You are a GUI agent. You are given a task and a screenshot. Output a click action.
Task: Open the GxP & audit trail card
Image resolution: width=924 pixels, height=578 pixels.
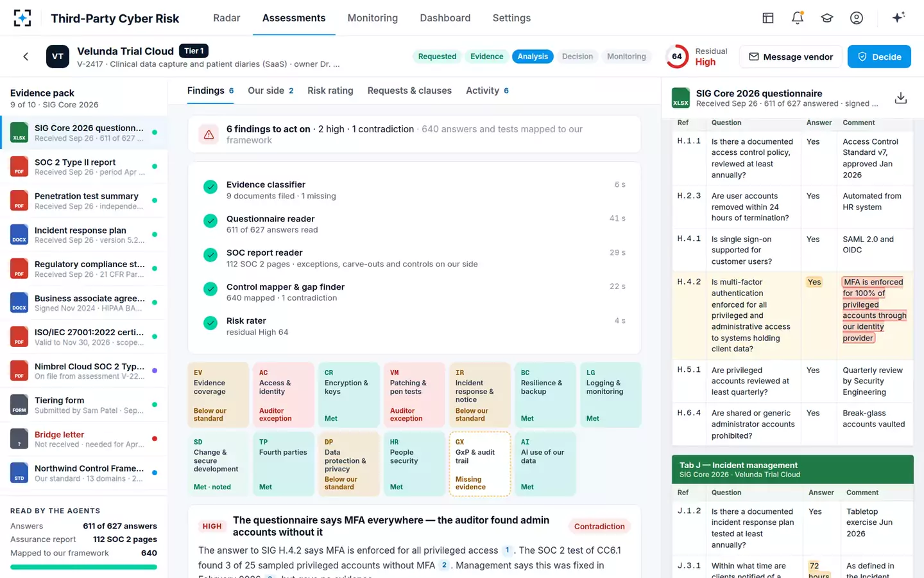click(x=480, y=464)
